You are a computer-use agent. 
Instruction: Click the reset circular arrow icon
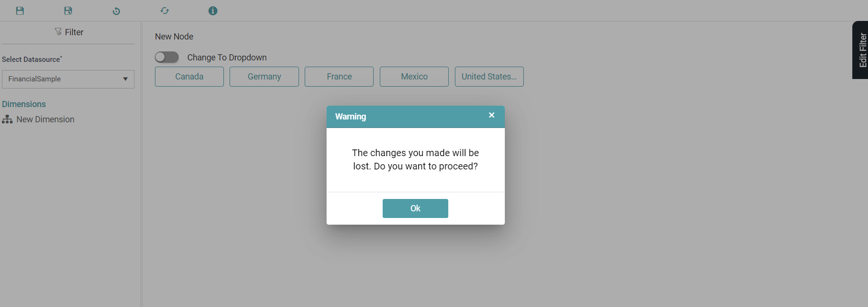116,11
